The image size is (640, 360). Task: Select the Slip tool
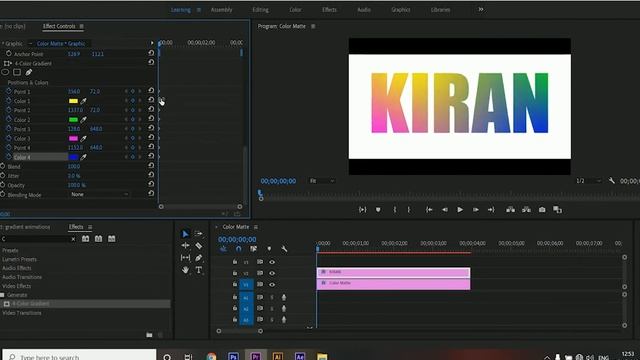coord(185,258)
